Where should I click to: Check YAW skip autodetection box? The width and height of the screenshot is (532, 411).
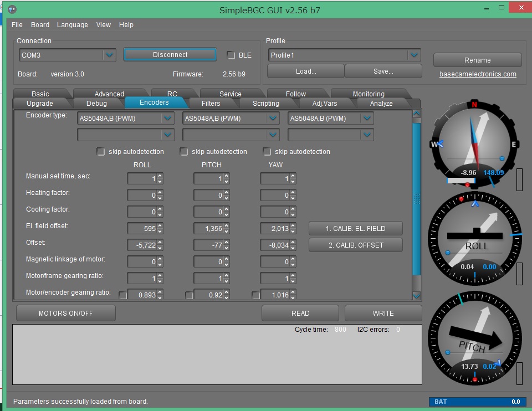coord(267,152)
